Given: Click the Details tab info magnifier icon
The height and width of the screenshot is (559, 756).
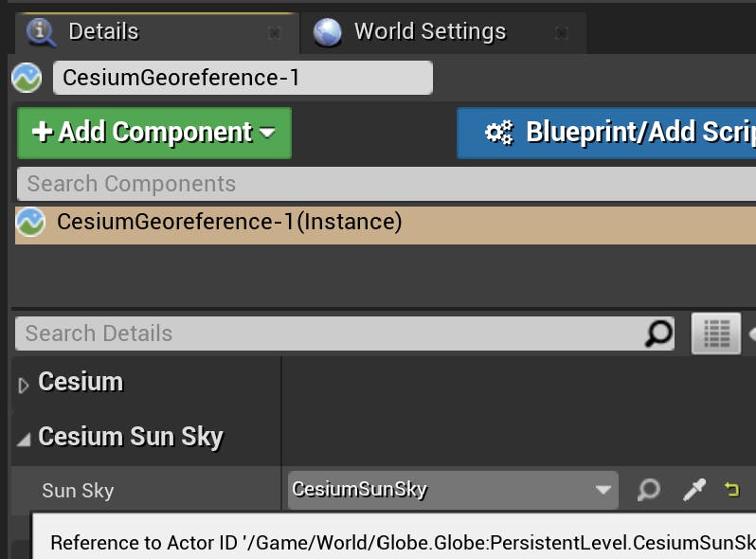Looking at the screenshot, I should 41,33.
